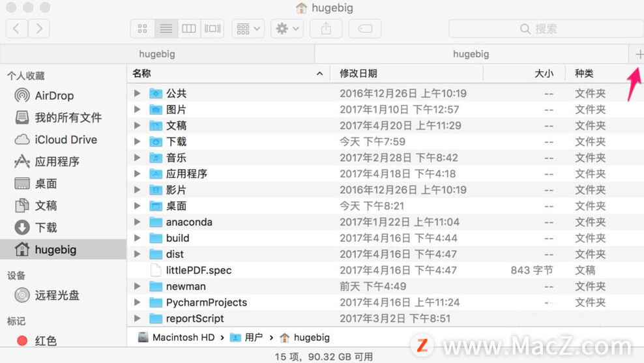
Task: Click the Share toolbar button
Action: coord(326,29)
